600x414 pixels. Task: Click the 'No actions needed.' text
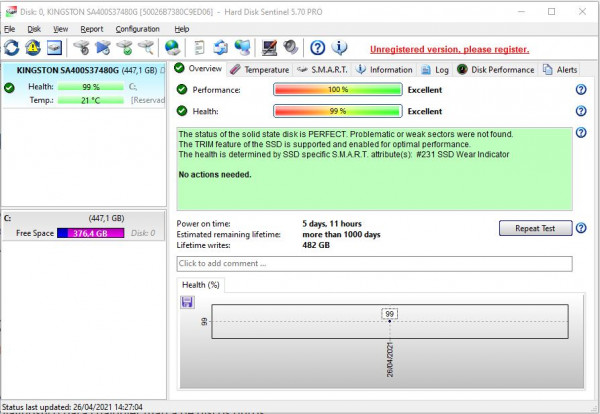215,174
